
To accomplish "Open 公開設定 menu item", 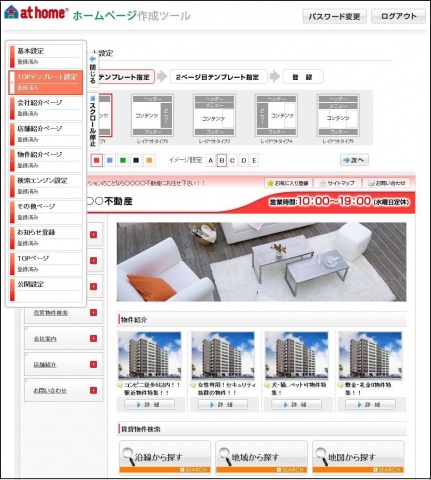I will (46, 290).
